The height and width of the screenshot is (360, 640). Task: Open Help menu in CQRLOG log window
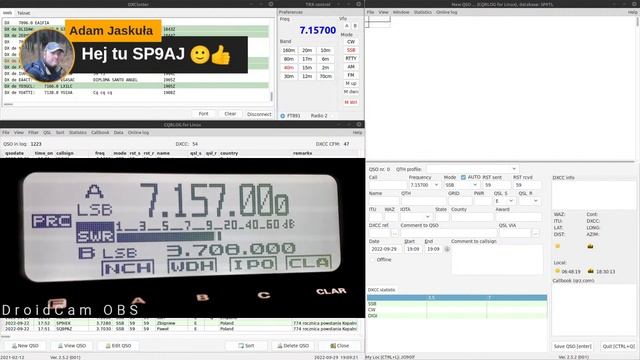357,133
